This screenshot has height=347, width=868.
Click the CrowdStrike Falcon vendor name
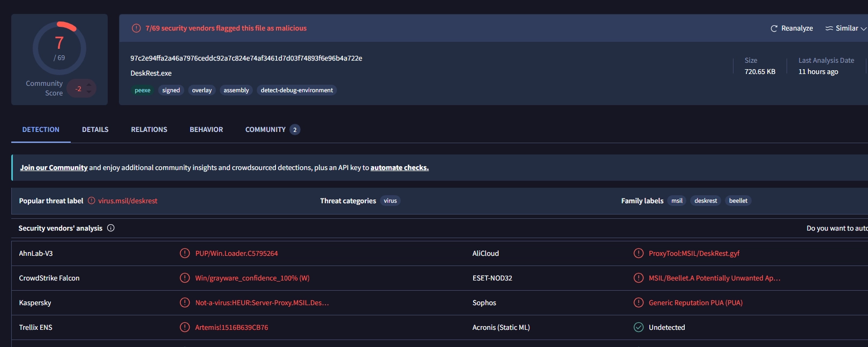coord(49,278)
